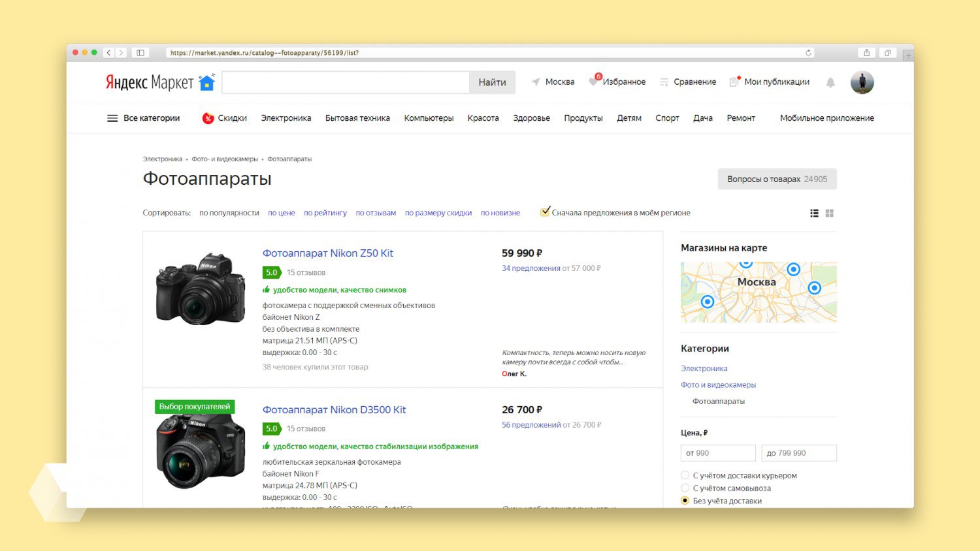This screenshot has width=980, height=551.
Task: Select Без учёта доставки radio
Action: pos(685,501)
